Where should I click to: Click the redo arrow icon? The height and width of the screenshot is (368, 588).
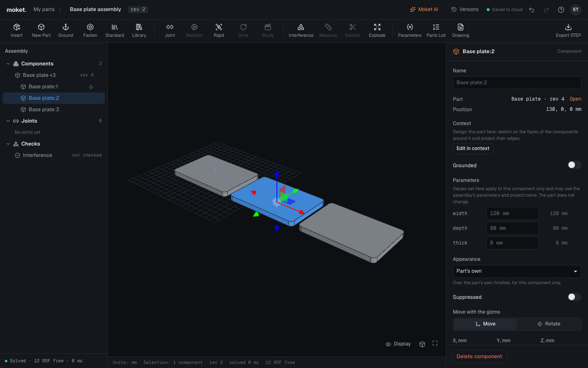pyautogui.click(x=546, y=10)
